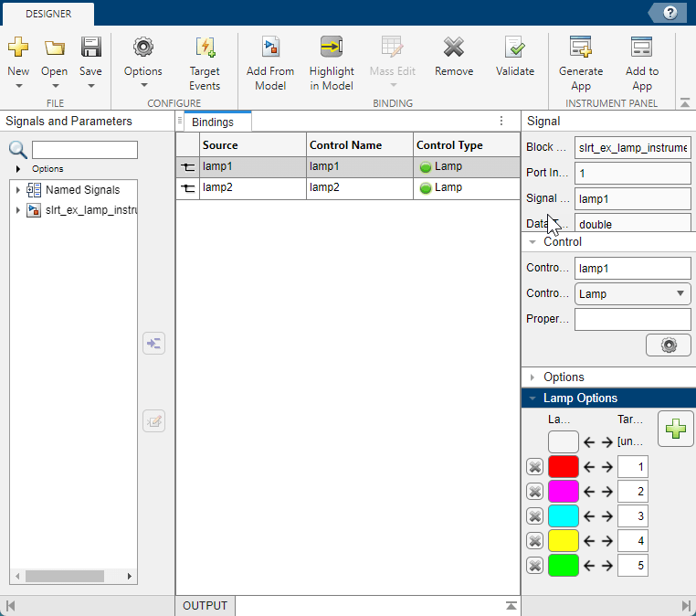The image size is (696, 616).
Task: Click the Validate bindings icon
Action: pyautogui.click(x=515, y=48)
